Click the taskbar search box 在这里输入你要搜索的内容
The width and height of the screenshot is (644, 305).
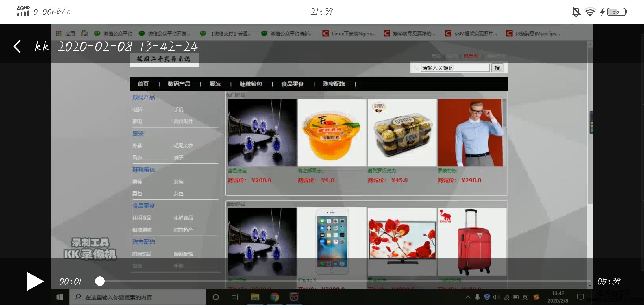tap(138, 297)
